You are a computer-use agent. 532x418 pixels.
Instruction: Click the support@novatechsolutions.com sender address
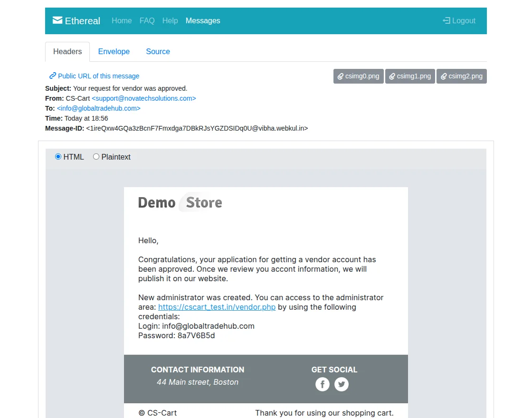[x=144, y=98]
